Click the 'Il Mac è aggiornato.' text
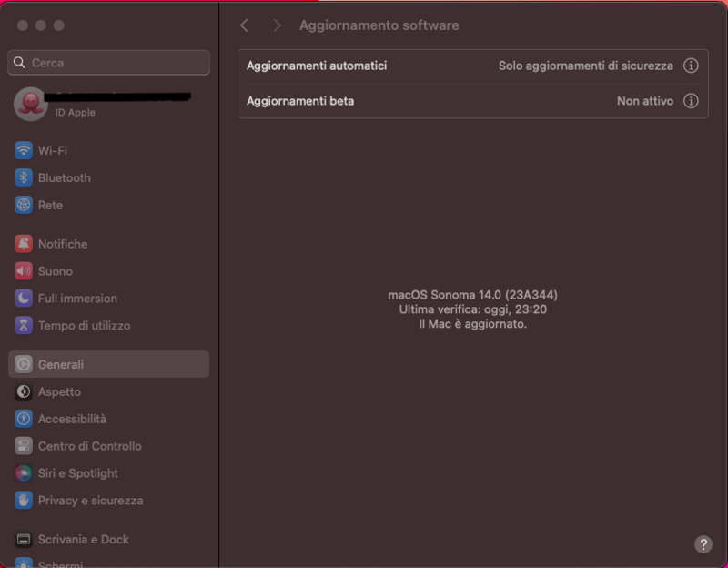The width and height of the screenshot is (728, 568). pos(472,324)
